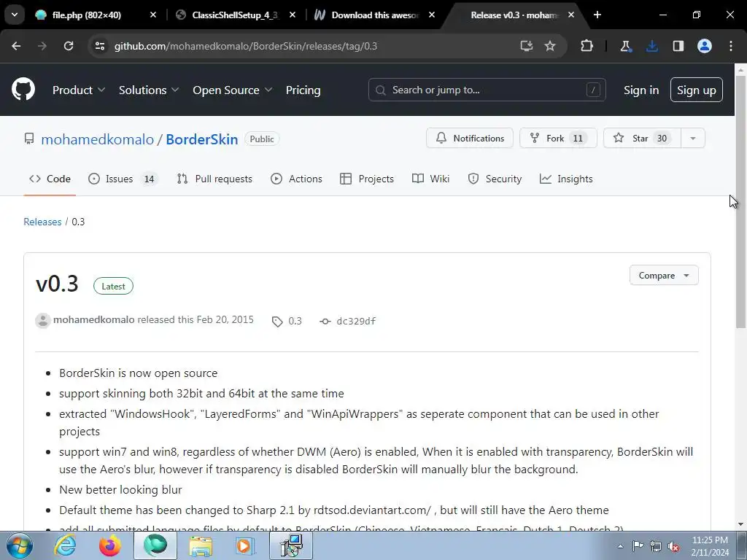
Task: Open the Pricing page
Action: 303,90
